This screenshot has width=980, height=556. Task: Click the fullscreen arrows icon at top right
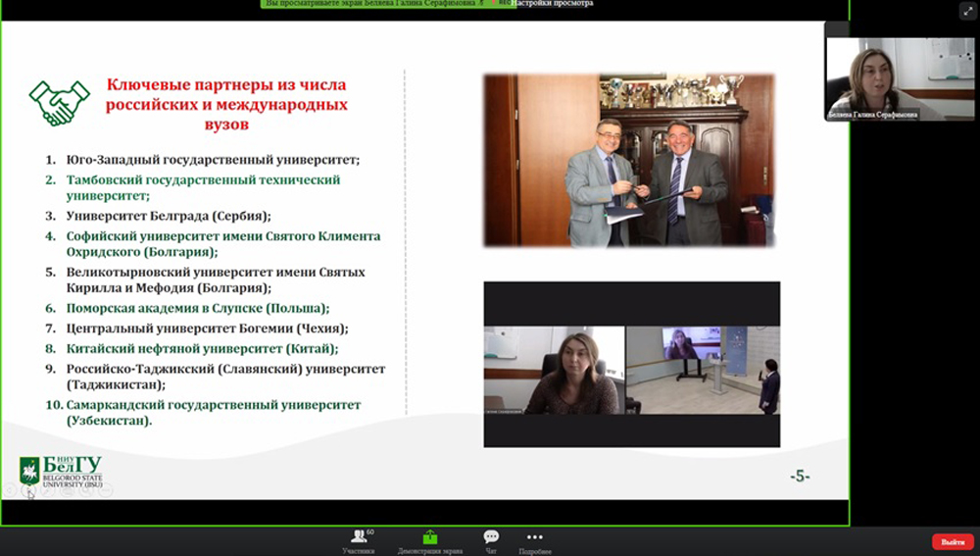tap(964, 10)
